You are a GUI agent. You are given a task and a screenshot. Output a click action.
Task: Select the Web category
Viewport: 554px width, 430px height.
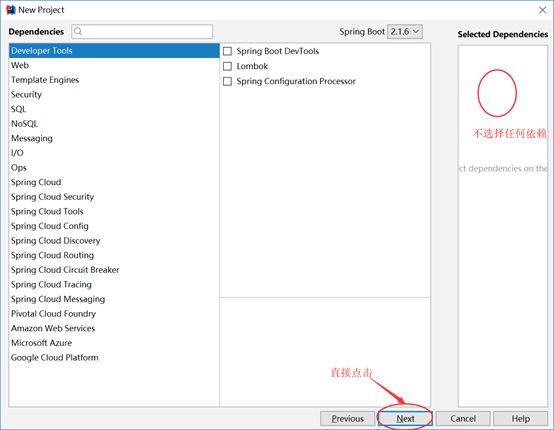[114, 65]
